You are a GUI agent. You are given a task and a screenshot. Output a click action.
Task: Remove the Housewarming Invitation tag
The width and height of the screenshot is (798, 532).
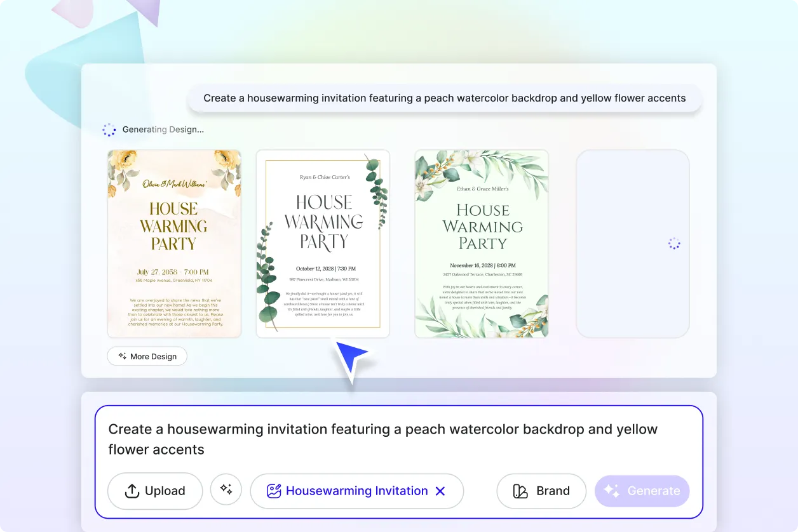point(440,490)
